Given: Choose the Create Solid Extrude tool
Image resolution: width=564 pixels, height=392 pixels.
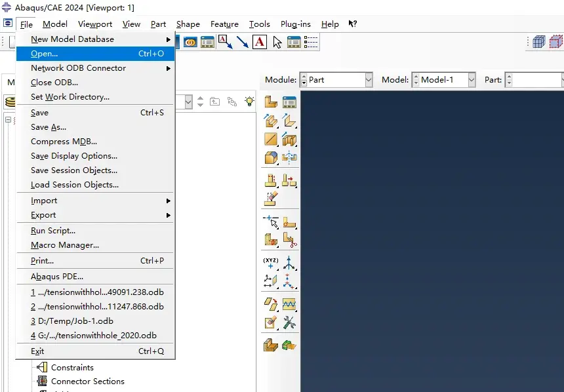Looking at the screenshot, I should click(x=270, y=121).
